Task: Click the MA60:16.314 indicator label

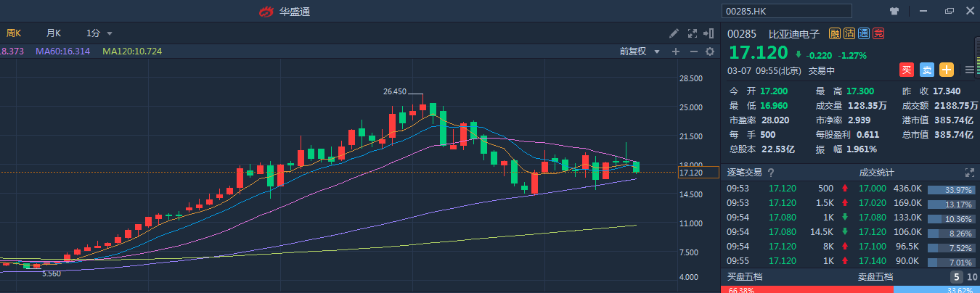Action: click(x=62, y=51)
